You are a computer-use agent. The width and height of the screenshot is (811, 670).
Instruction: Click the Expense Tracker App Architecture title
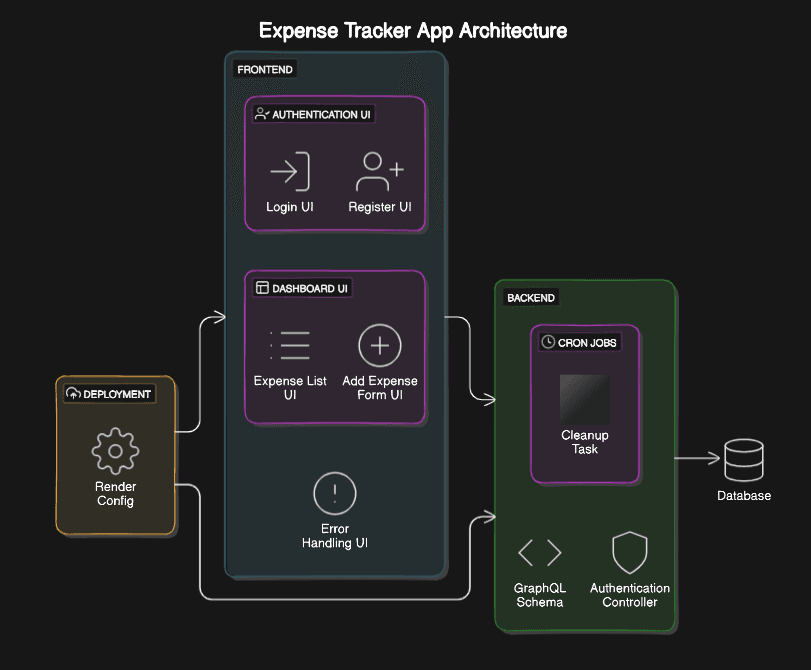point(413,31)
